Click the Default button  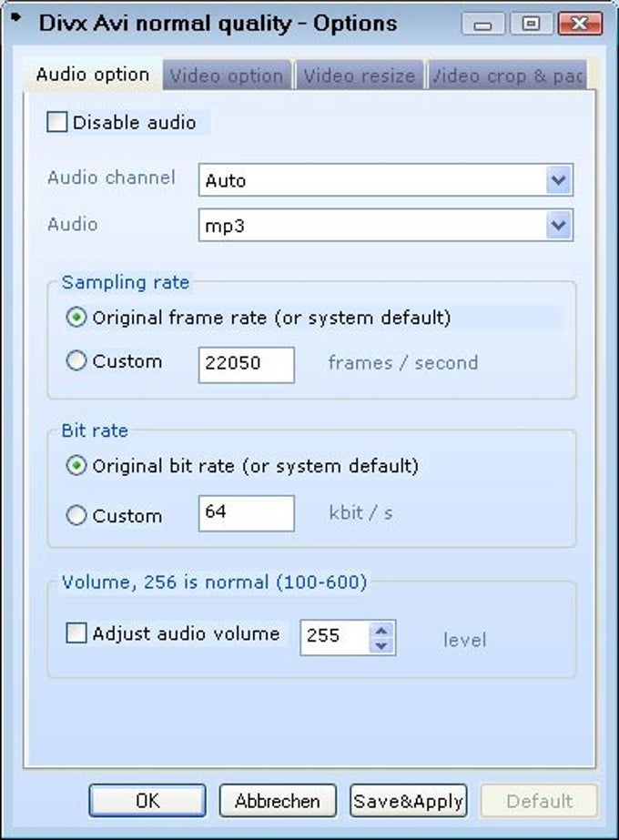point(539,801)
